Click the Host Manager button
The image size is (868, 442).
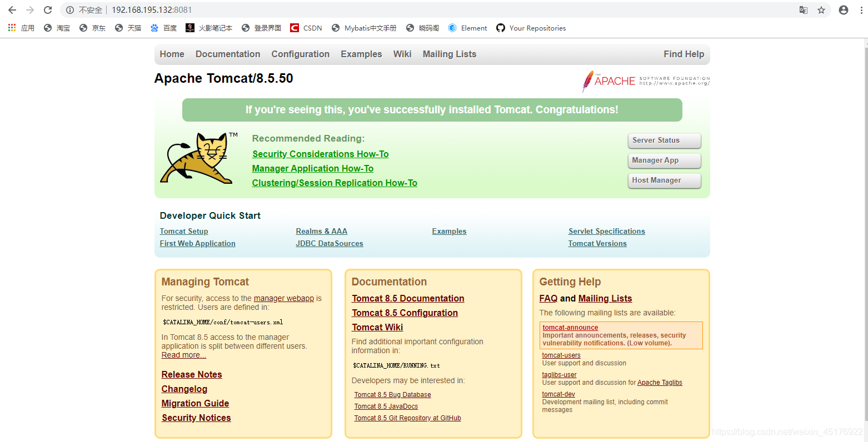(664, 180)
